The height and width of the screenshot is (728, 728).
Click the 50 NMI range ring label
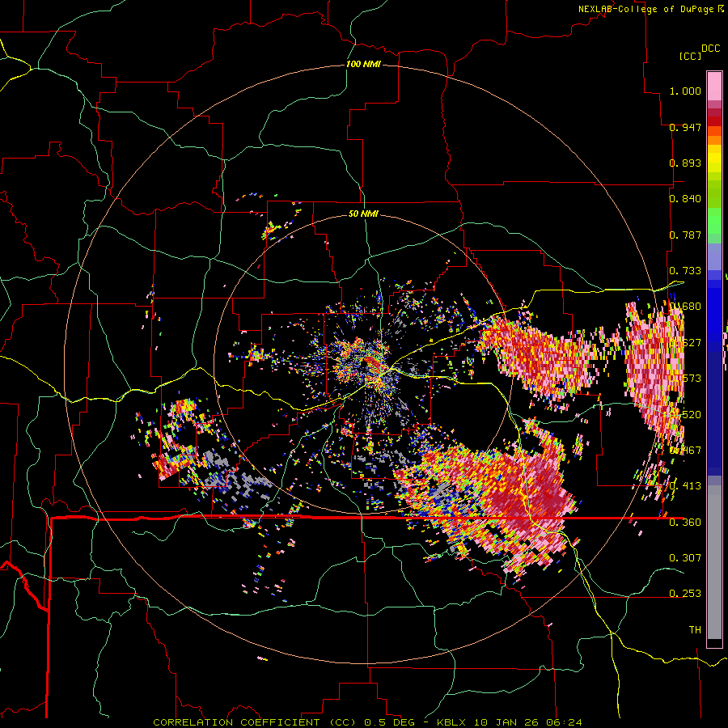[x=363, y=214]
